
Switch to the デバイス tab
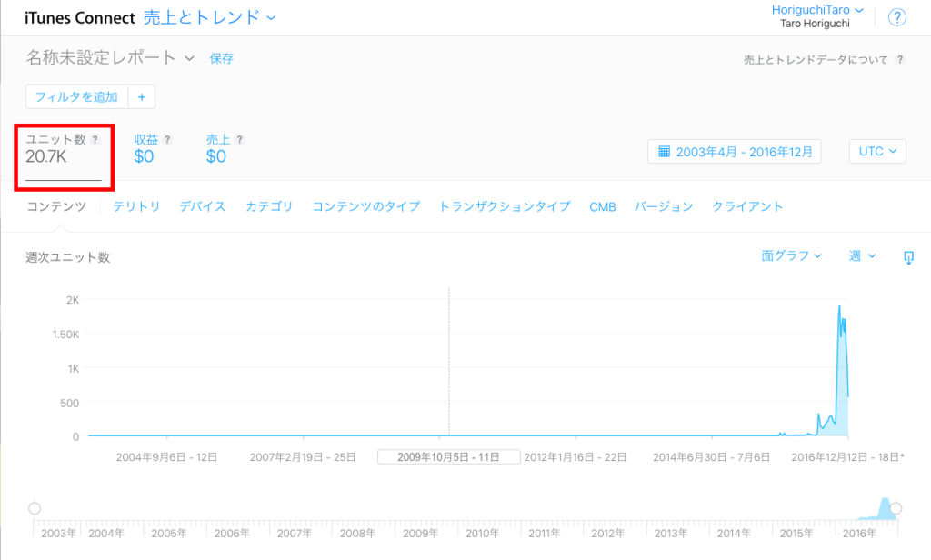(x=203, y=206)
